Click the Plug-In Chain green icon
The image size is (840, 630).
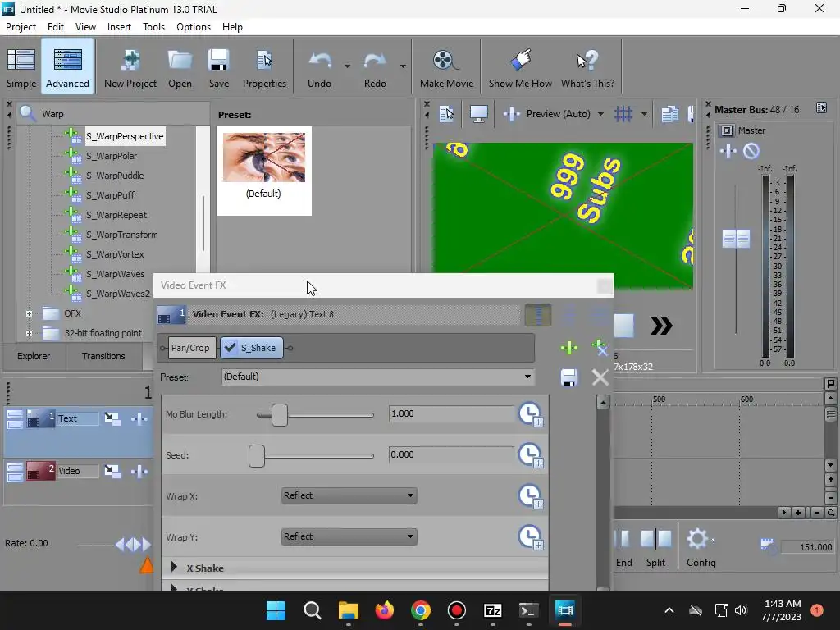click(569, 348)
